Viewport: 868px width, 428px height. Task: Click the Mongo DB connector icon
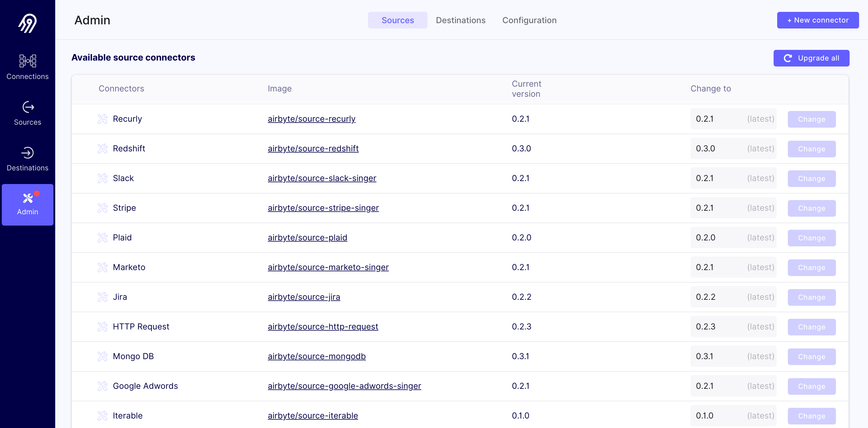[x=102, y=356]
